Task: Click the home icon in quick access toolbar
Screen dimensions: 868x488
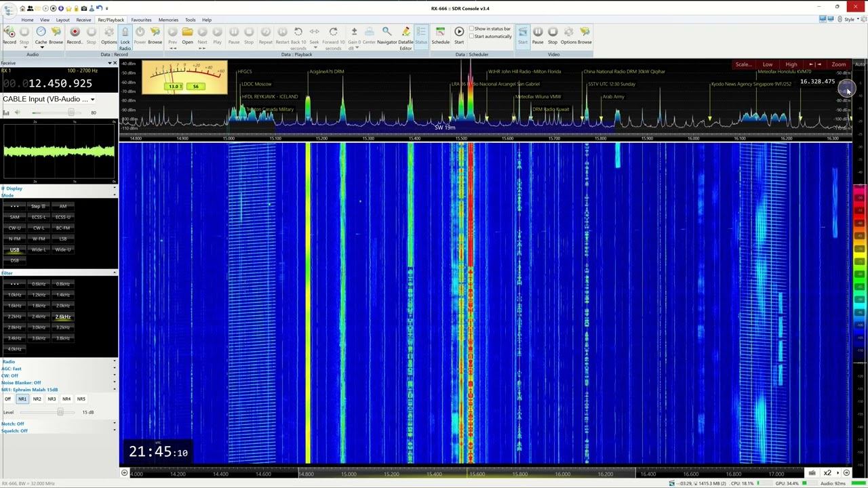Action: [22, 8]
